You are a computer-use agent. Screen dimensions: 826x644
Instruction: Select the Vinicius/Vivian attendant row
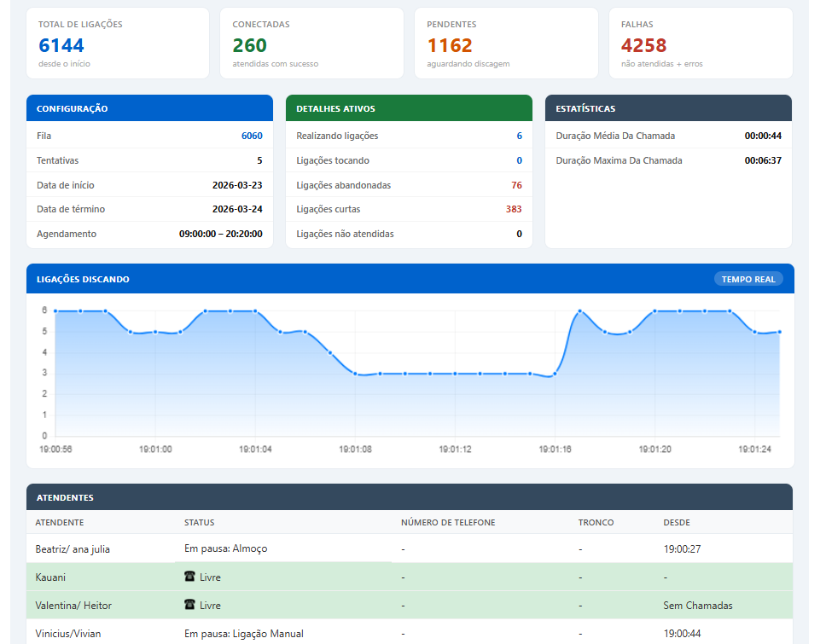(73, 634)
